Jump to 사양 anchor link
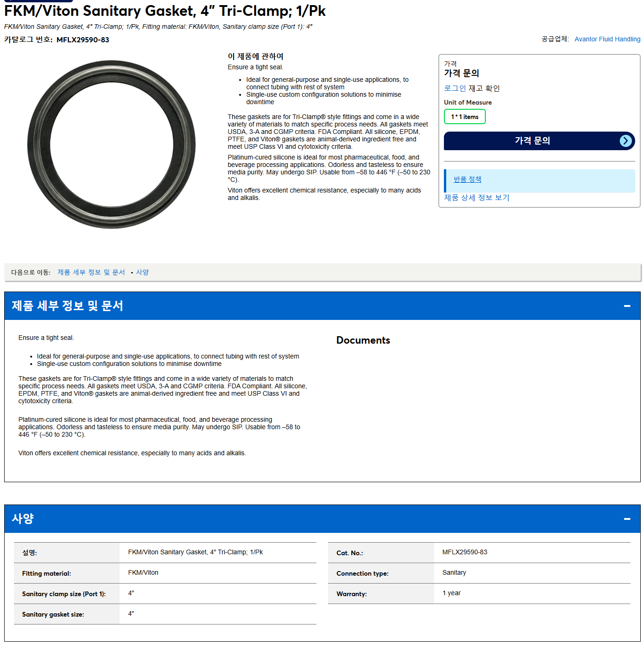This screenshot has width=644, height=651. (x=142, y=272)
